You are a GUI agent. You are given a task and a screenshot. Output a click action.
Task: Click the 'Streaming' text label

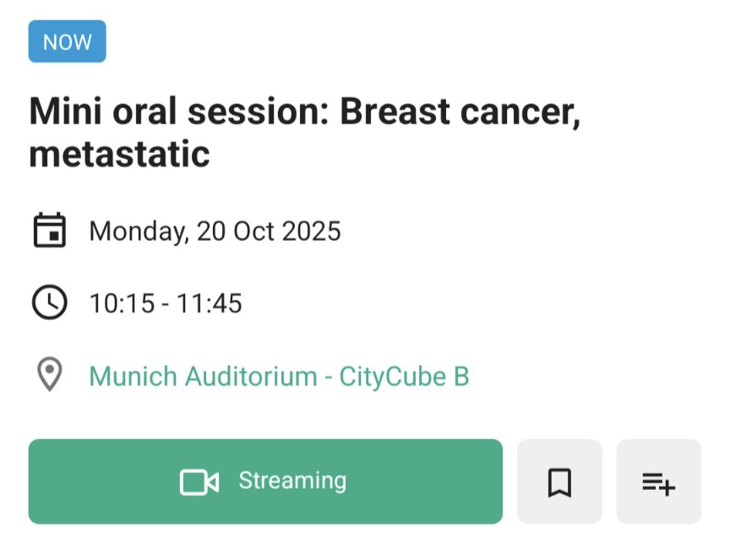[292, 481]
